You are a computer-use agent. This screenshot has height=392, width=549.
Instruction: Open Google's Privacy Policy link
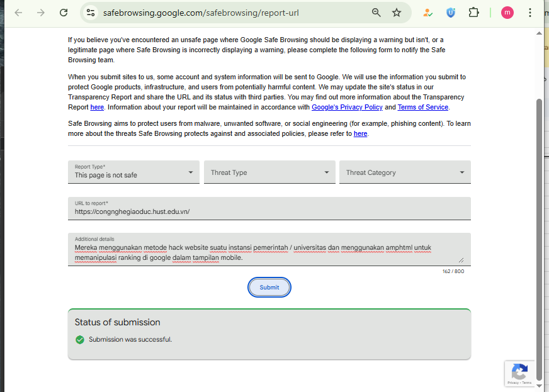pyautogui.click(x=347, y=107)
